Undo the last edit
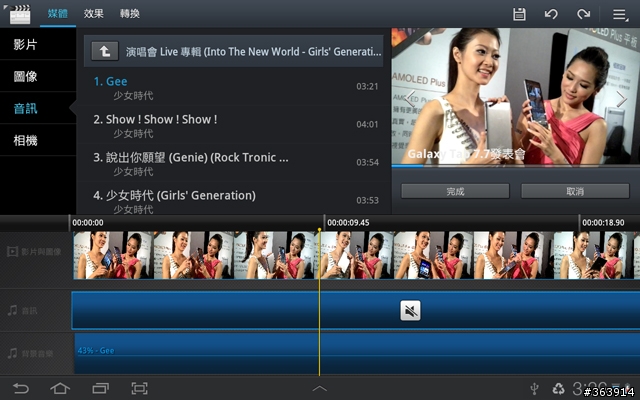 click(551, 14)
